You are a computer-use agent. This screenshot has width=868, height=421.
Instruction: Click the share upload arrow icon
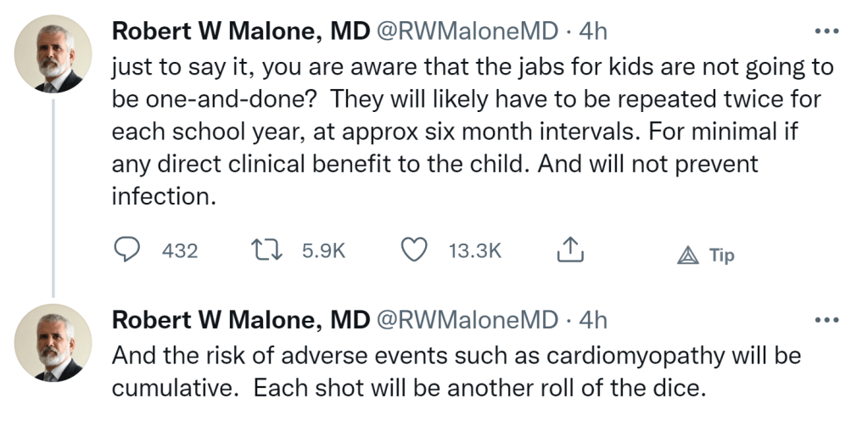(569, 250)
